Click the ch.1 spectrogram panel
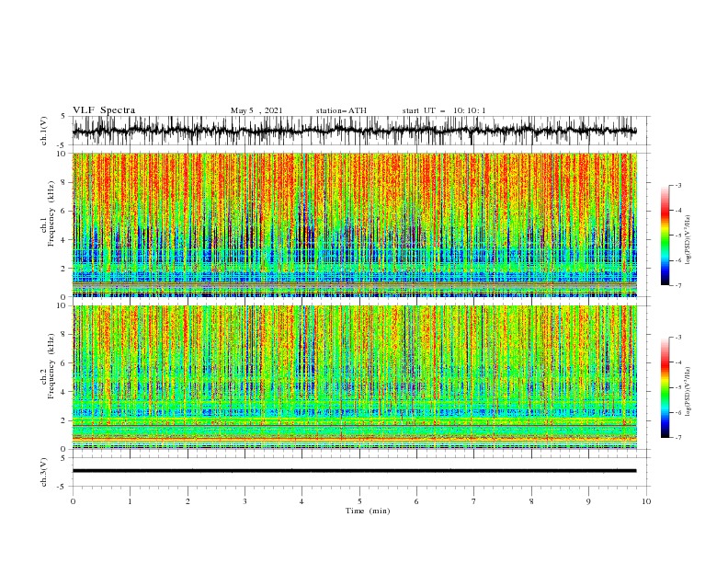728x563 pixels. coord(354,224)
